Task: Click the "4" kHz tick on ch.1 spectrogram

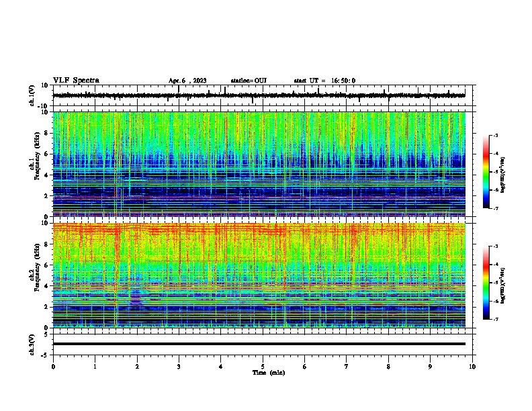Action: pyautogui.click(x=46, y=175)
